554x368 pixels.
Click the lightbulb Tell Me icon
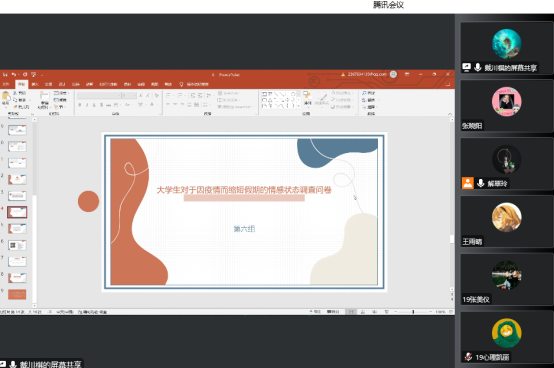(x=181, y=84)
